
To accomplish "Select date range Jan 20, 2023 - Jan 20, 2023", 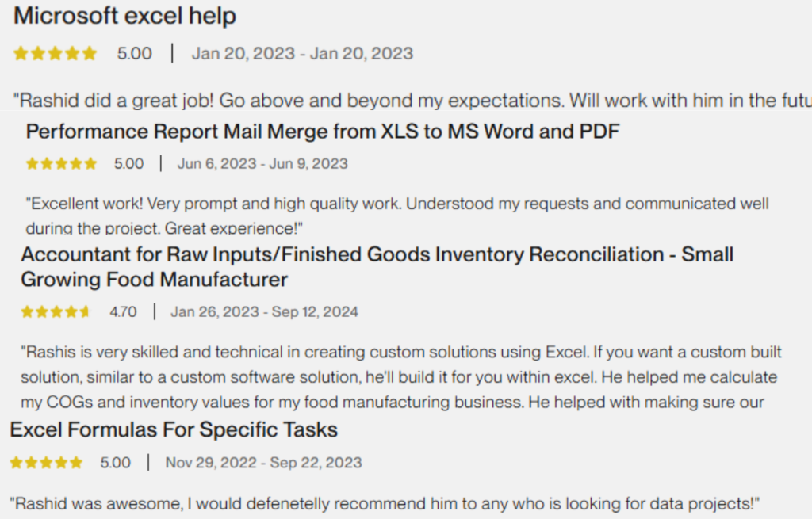I will tap(302, 53).
